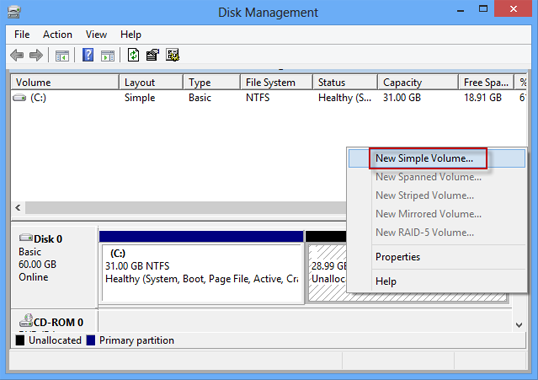Open the View menu
This screenshot has width=538, height=380.
[96, 34]
